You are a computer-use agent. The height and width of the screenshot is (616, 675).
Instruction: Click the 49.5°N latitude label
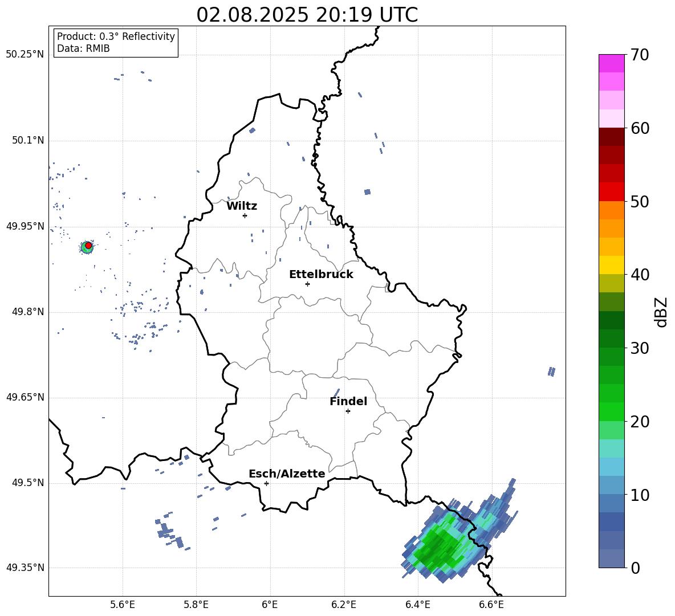click(28, 483)
